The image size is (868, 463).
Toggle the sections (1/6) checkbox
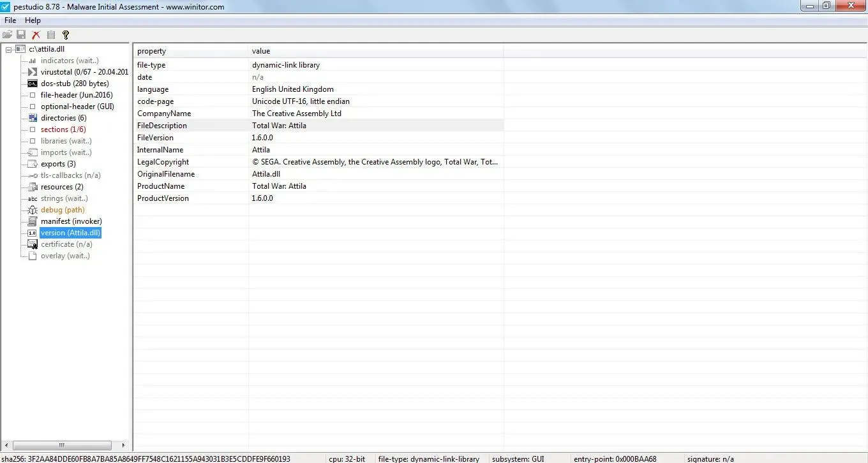33,129
